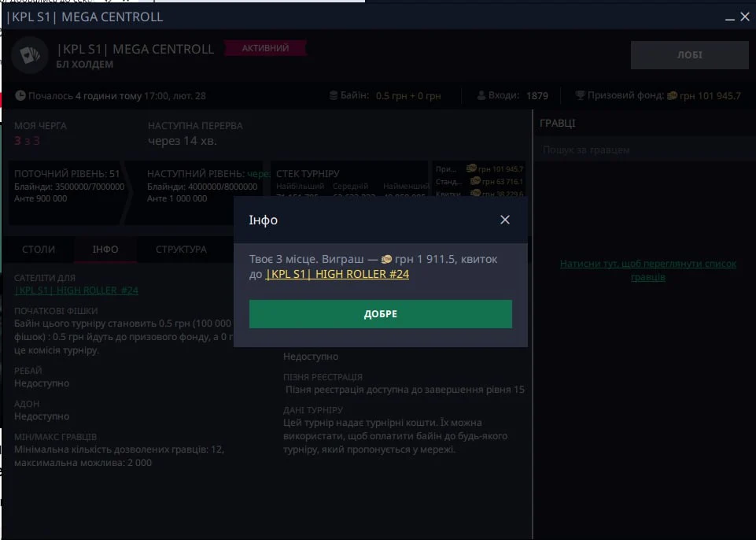
Task: Click the tournament cards logo icon
Action: [28, 54]
